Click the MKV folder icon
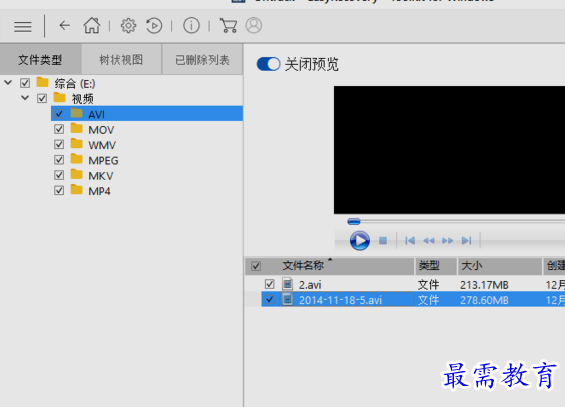The height and width of the screenshot is (407, 565). click(x=76, y=175)
